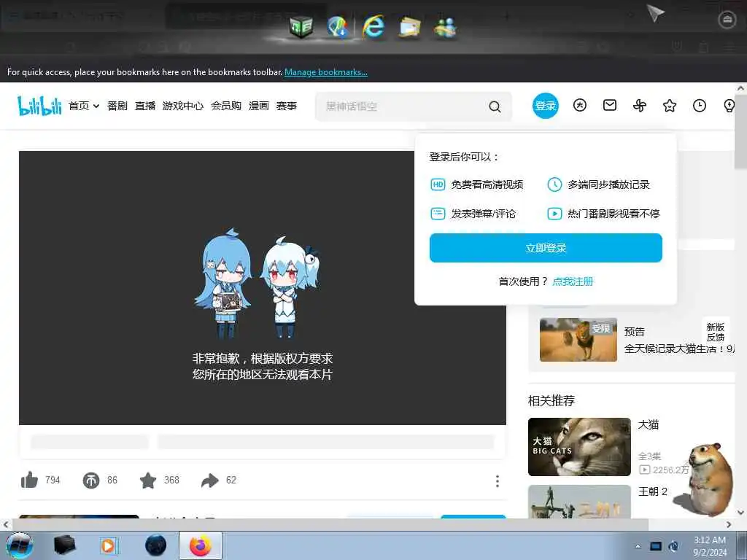This screenshot has height=560, width=747.
Task: Open the 番剧 nav item
Action: [x=117, y=106]
